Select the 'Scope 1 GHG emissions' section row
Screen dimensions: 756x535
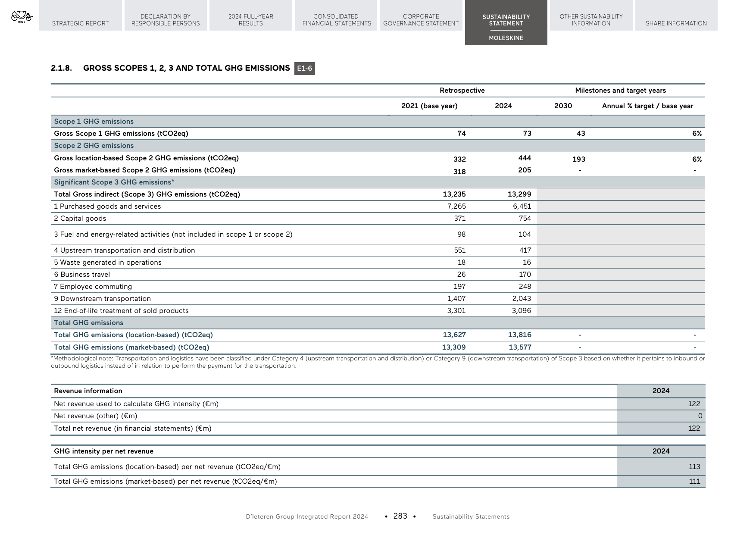pyautogui.click(x=378, y=122)
